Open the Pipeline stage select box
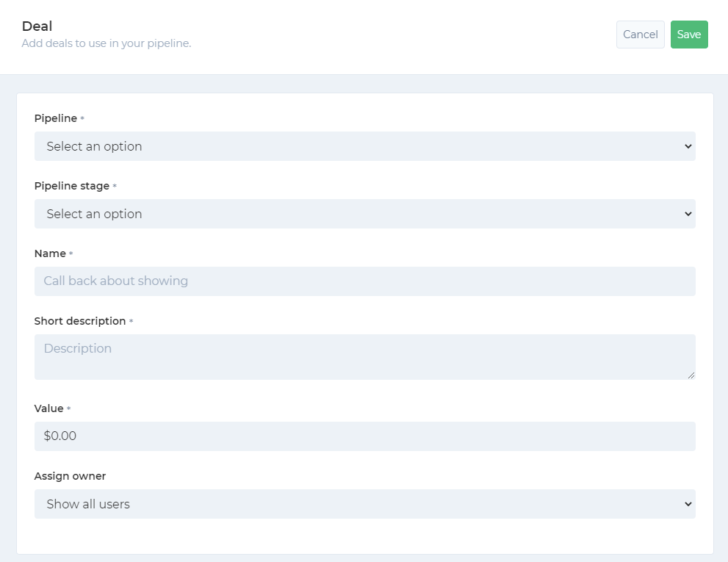Image resolution: width=728 pixels, height=562 pixels. 365,214
